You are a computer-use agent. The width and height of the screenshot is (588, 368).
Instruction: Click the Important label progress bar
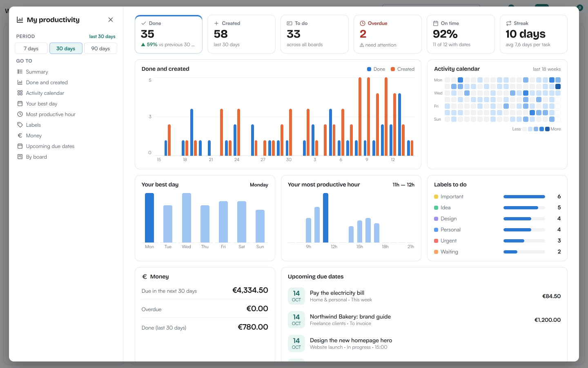click(524, 197)
